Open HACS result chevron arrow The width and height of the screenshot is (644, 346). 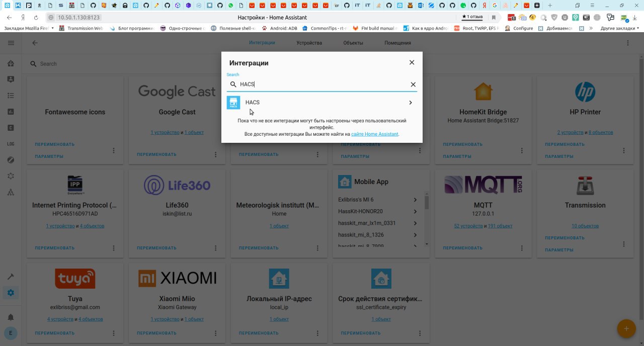click(411, 103)
